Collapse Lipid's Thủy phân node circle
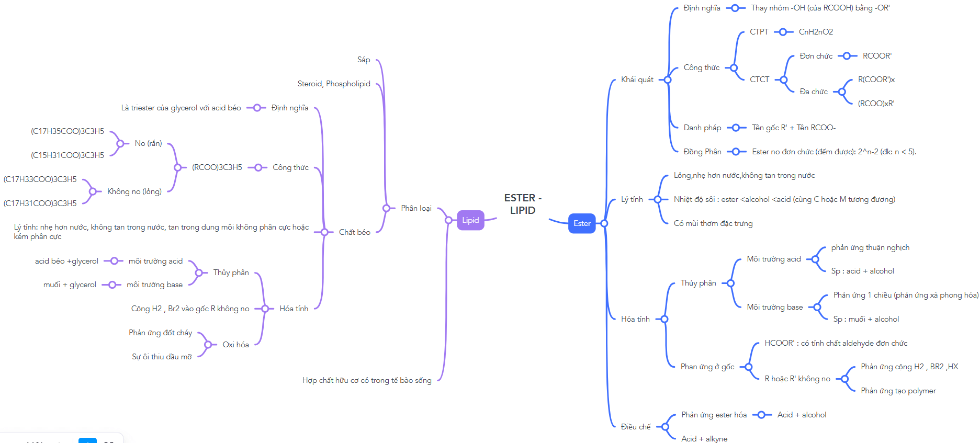980x443 pixels. tap(198, 272)
